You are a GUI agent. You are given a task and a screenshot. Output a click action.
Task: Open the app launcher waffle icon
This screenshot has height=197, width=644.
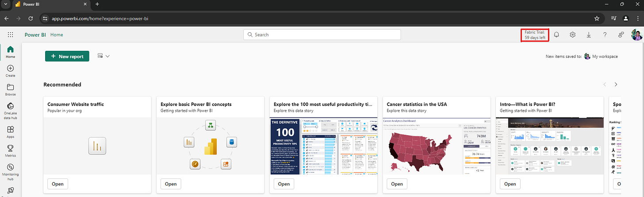(x=10, y=34)
